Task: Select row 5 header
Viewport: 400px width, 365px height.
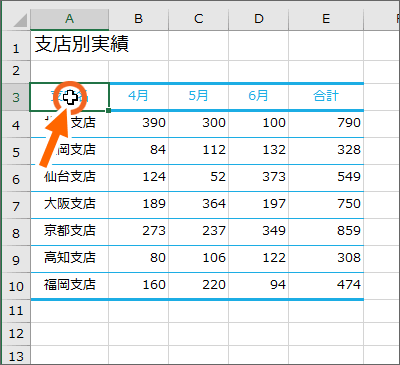Action: [x=16, y=151]
